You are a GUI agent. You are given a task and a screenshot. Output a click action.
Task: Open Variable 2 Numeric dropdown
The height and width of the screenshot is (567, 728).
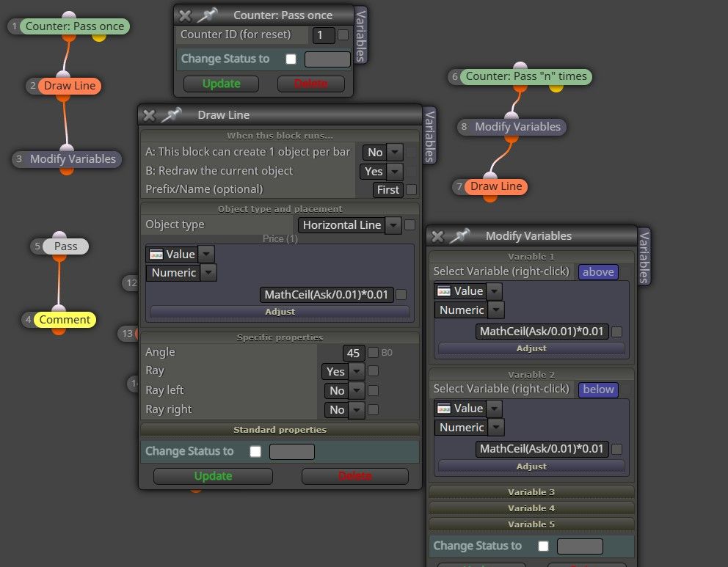click(496, 428)
